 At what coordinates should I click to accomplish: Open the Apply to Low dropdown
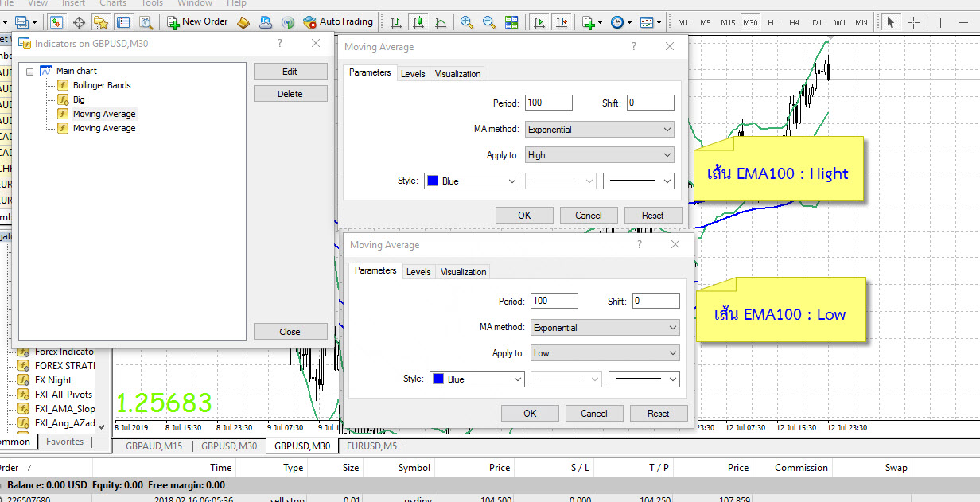(x=604, y=353)
